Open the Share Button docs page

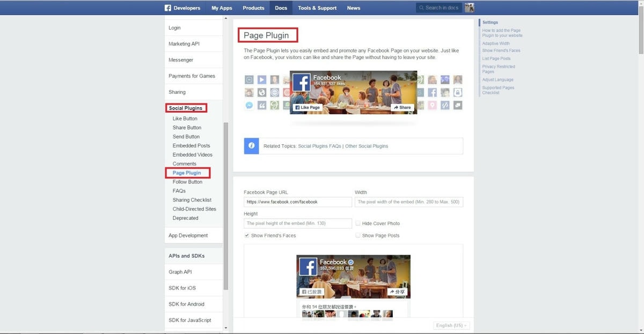pos(187,128)
